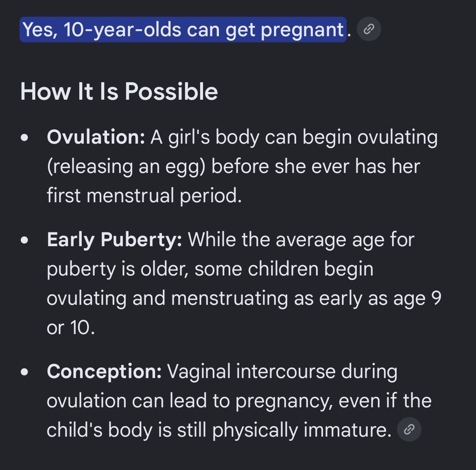Click the words "Vaginal intercourse during"
The height and width of the screenshot is (470, 476).
coord(282,372)
